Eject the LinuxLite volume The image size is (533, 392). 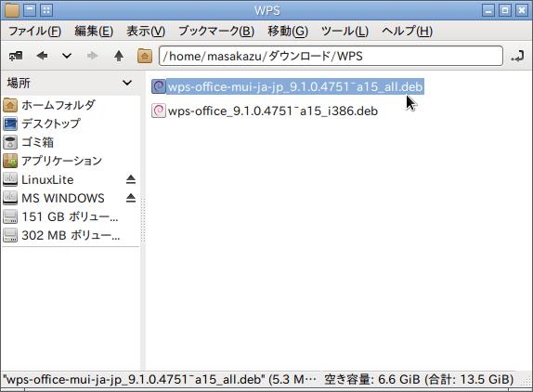click(131, 179)
